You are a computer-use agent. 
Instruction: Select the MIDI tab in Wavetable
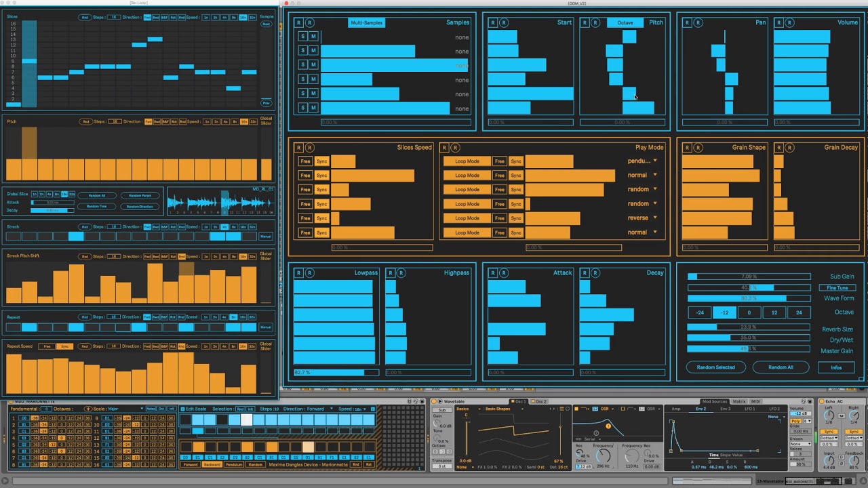(756, 401)
